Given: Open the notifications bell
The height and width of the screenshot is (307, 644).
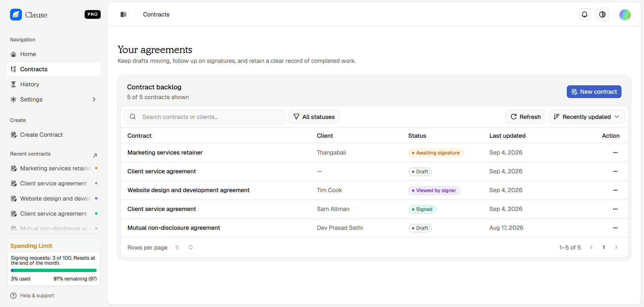Looking at the screenshot, I should tap(585, 14).
